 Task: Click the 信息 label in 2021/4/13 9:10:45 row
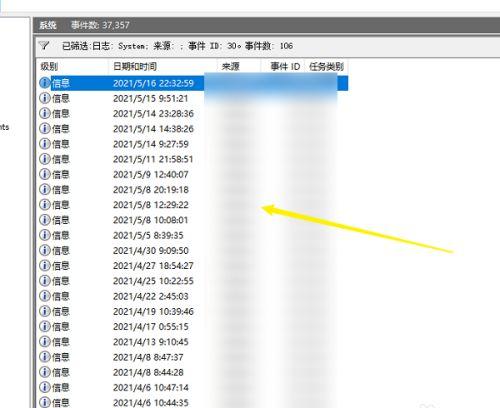tap(61, 342)
